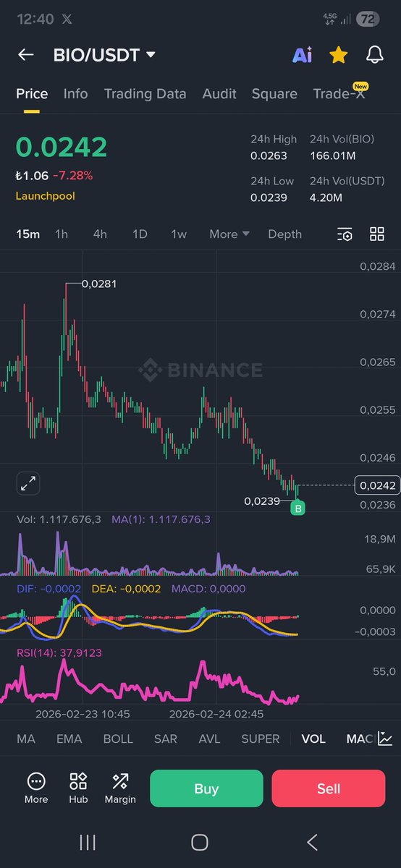The image size is (401, 868).
Task: Switch to the Info tab
Action: [75, 93]
